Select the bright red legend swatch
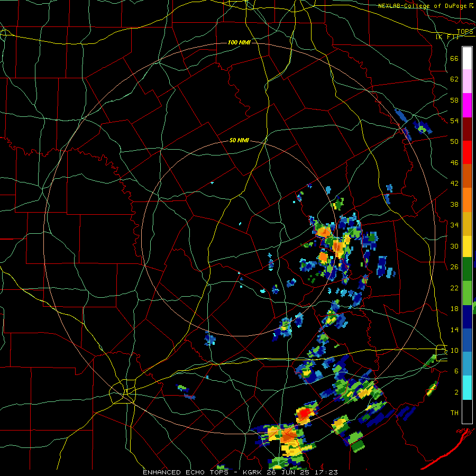This screenshot has height=476, width=476. (467, 152)
